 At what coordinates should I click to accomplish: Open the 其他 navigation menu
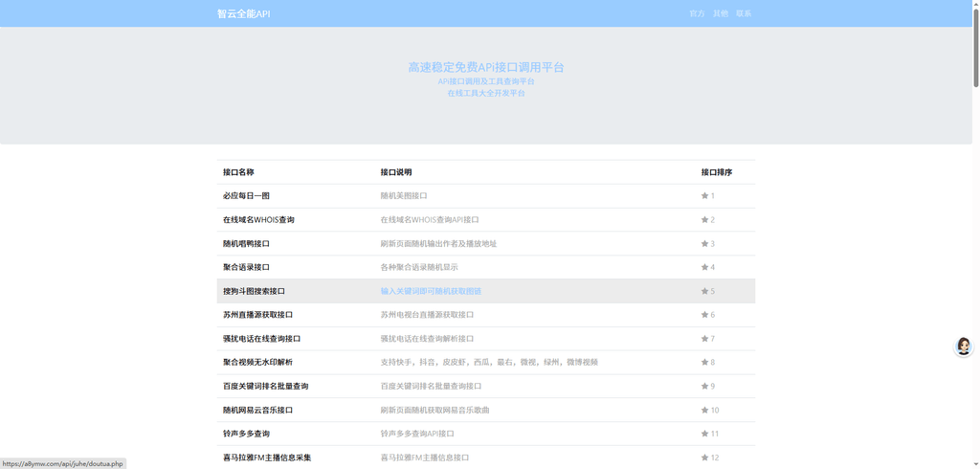[721, 13]
